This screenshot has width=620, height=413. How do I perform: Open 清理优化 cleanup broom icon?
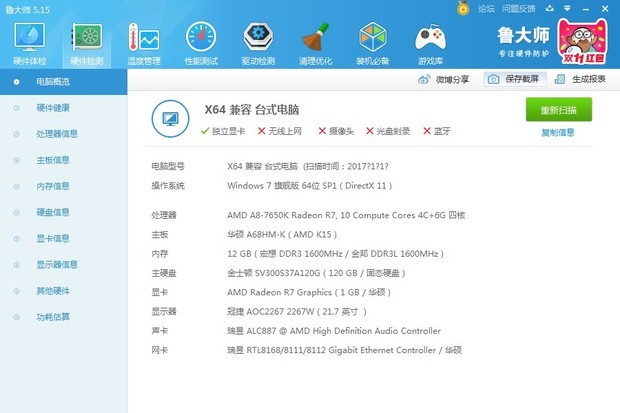pyautogui.click(x=315, y=44)
